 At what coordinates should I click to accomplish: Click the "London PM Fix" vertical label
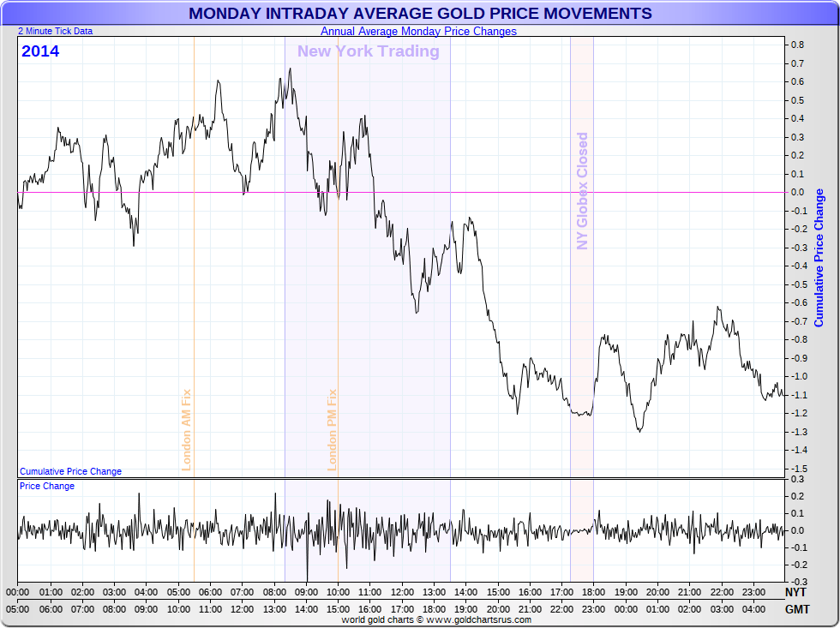[x=333, y=430]
